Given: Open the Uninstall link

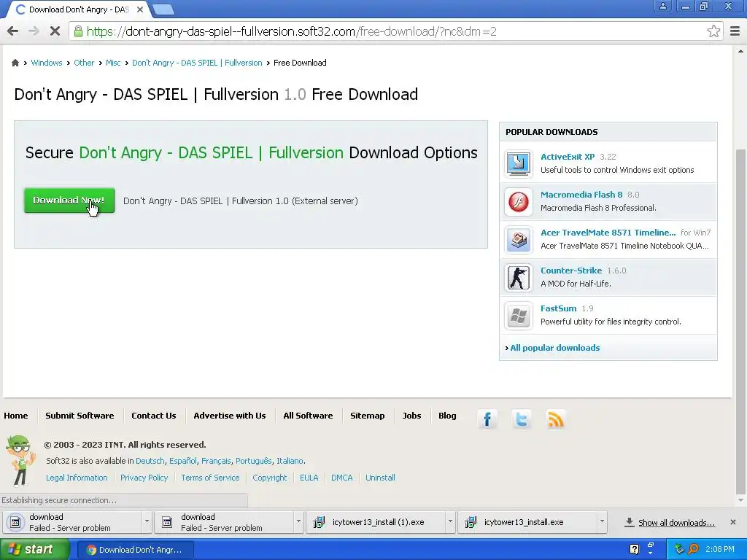Looking at the screenshot, I should coord(379,478).
